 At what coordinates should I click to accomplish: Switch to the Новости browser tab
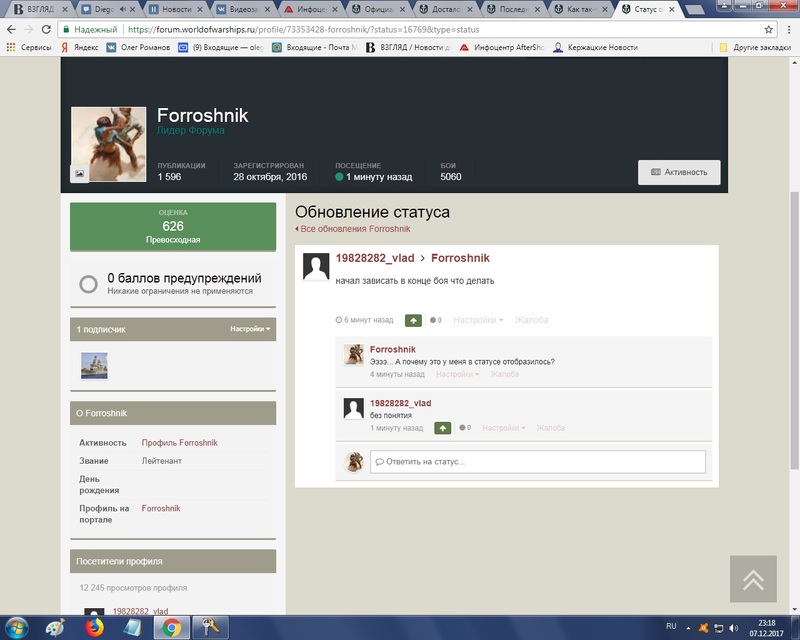[175, 9]
